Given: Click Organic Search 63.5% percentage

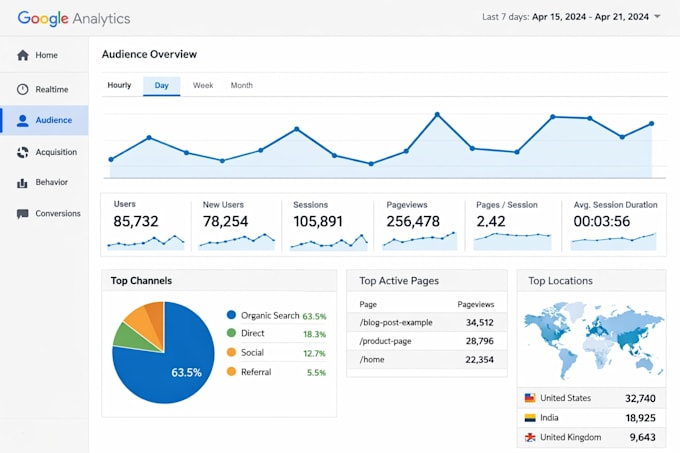Looking at the screenshot, I should pos(314,316).
